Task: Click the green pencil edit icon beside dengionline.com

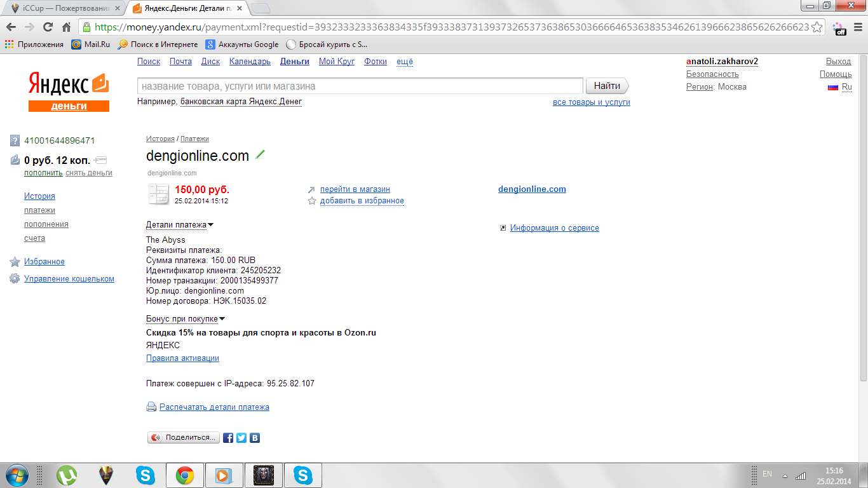Action: pyautogui.click(x=259, y=154)
